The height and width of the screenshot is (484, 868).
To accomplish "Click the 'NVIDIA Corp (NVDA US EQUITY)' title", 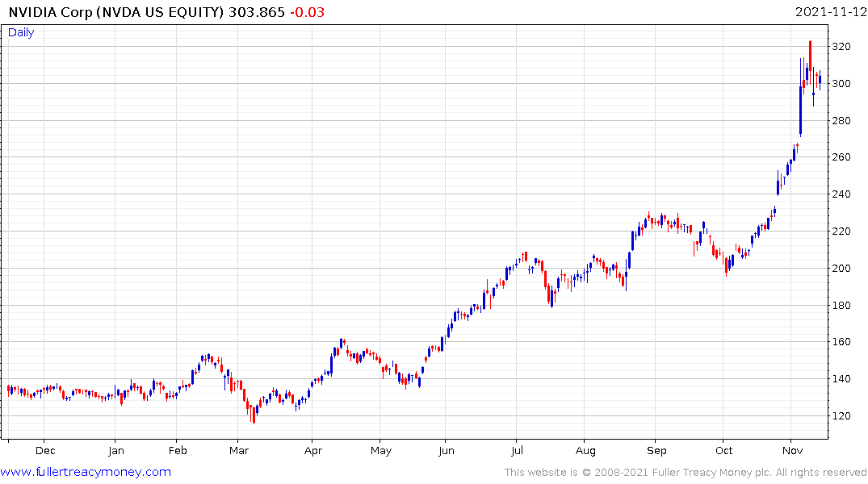I will [116, 12].
